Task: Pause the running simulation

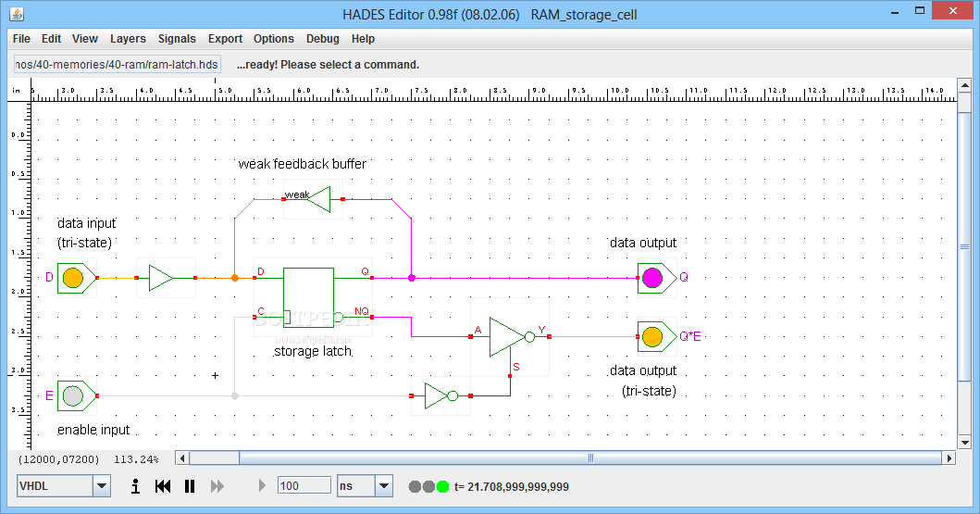Action: pos(190,486)
